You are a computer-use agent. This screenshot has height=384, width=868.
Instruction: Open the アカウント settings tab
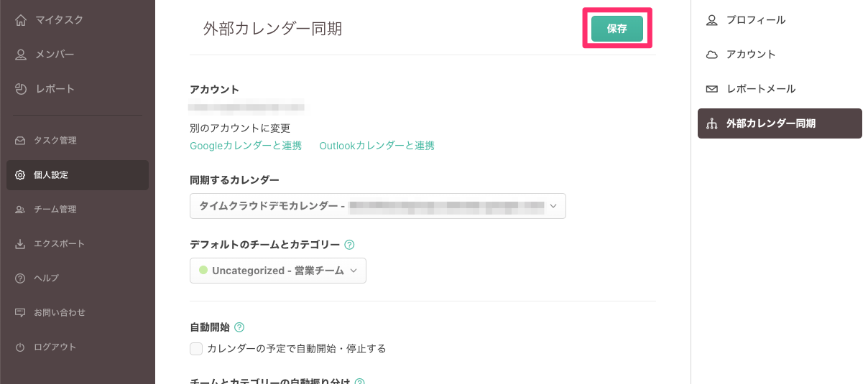(750, 55)
